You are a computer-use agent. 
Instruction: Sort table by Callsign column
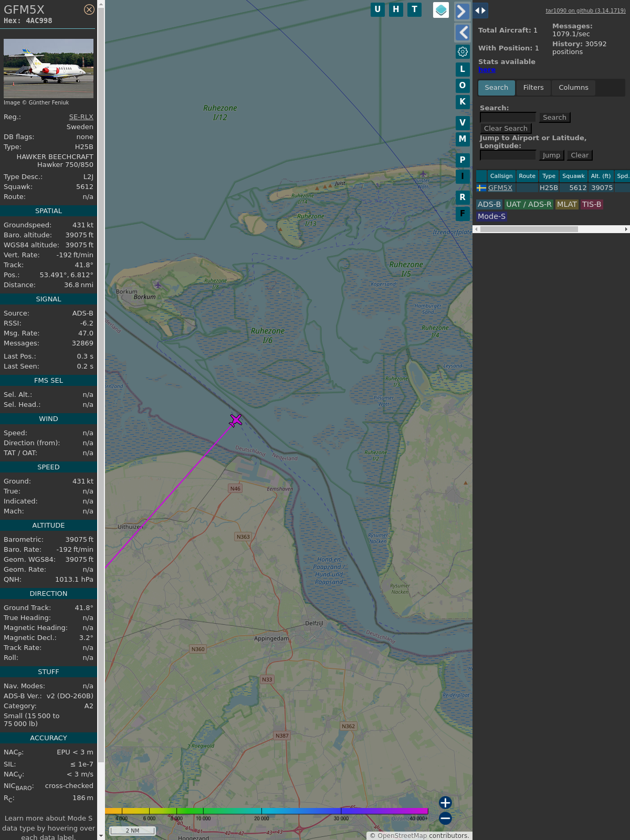pyautogui.click(x=501, y=176)
